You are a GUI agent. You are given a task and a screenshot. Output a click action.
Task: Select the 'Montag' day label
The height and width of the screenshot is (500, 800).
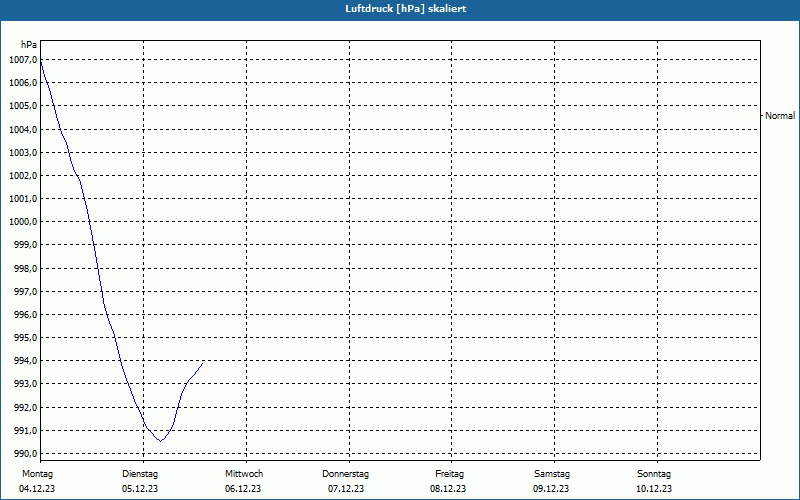coord(37,474)
